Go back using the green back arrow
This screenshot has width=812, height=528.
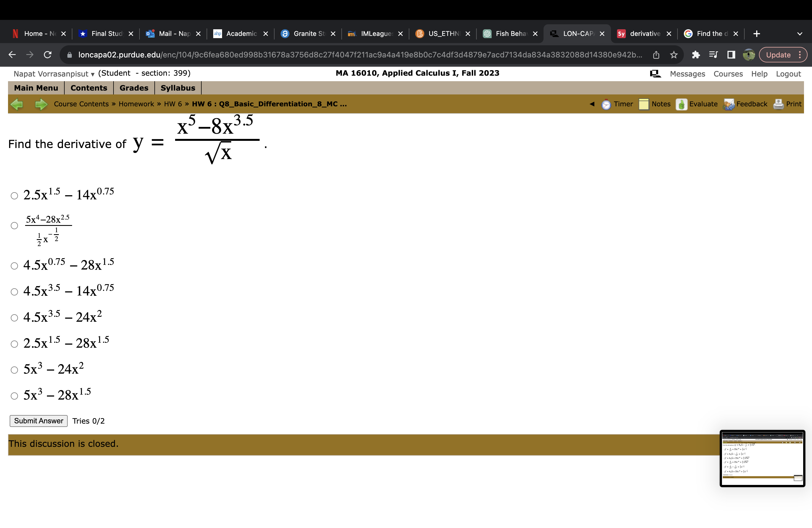pyautogui.click(x=17, y=104)
